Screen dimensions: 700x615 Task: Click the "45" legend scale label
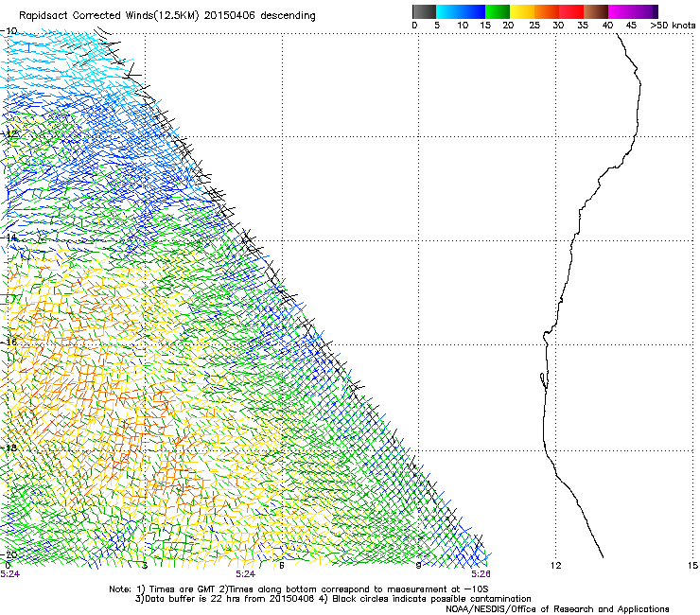[631, 26]
